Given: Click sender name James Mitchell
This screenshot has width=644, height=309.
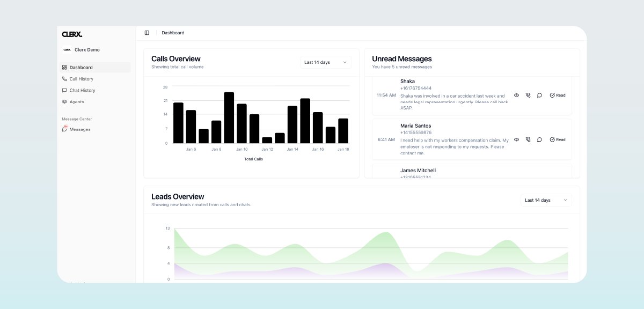Looking at the screenshot, I should 418,171.
